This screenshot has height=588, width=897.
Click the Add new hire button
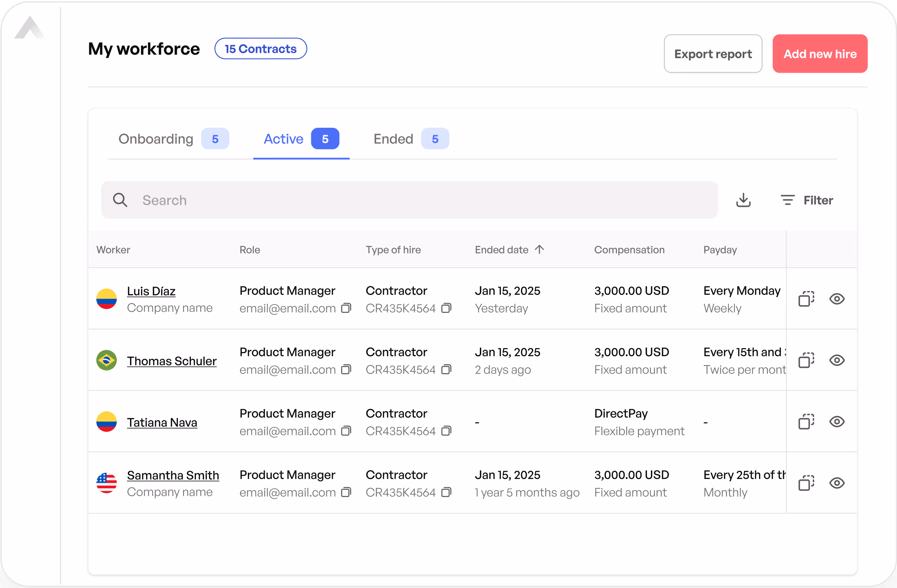pos(820,53)
